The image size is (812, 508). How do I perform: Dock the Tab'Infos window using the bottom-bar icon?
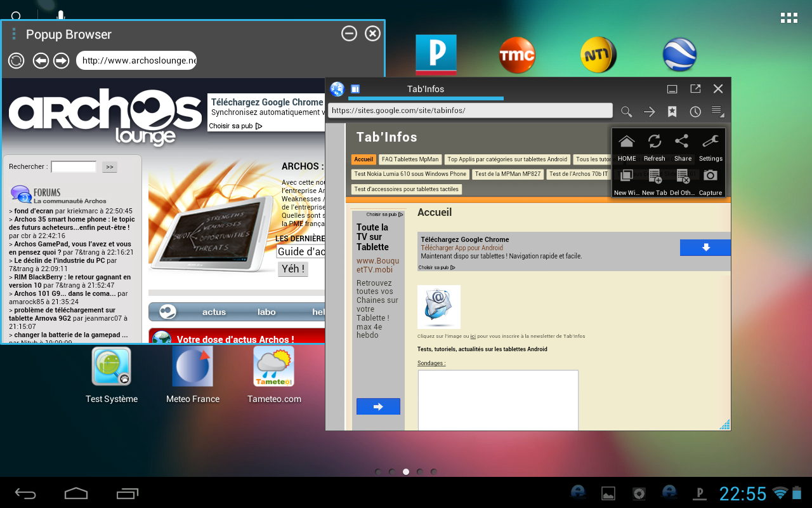672,89
